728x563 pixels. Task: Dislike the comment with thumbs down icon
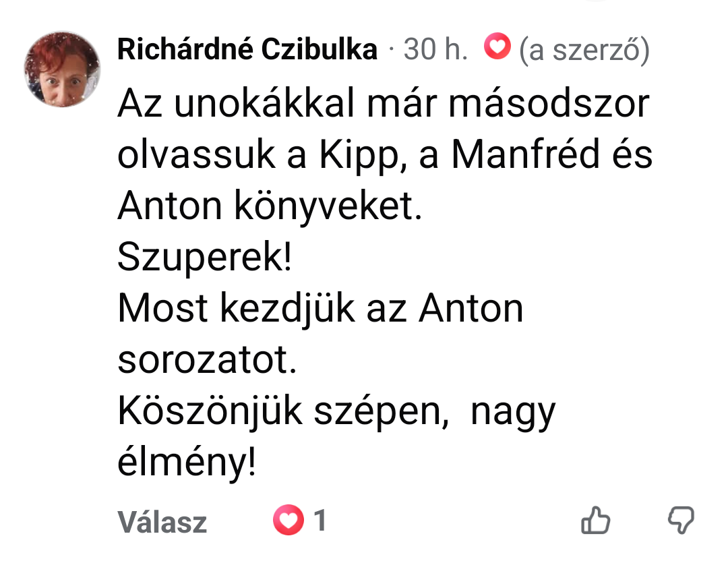[681, 520]
